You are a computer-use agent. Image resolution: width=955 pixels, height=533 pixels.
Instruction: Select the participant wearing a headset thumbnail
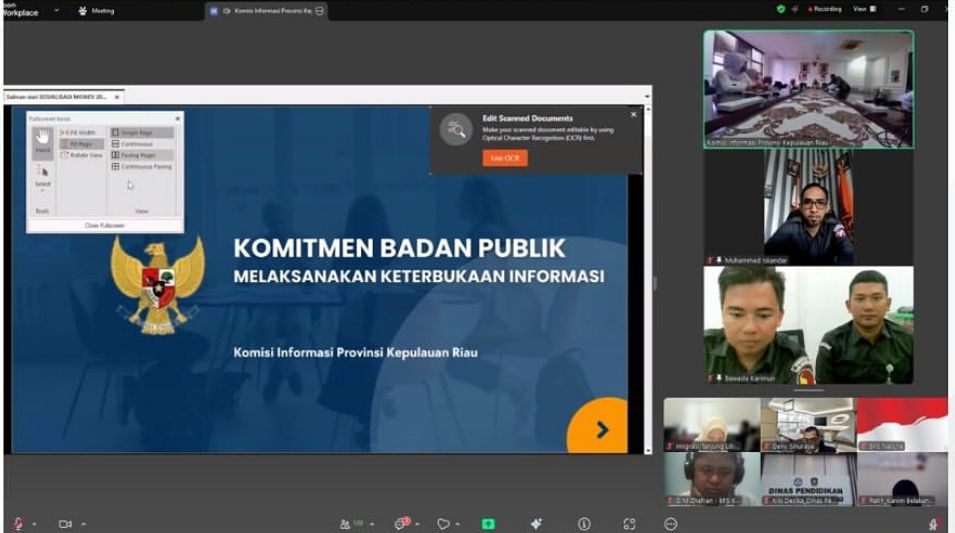[x=712, y=479]
